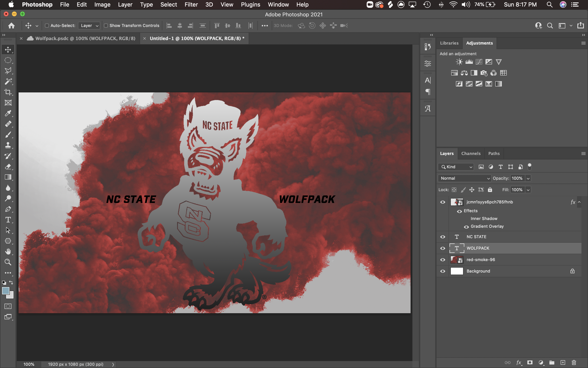Select the Polygon shape tool
The image size is (588, 368).
(x=8, y=241)
